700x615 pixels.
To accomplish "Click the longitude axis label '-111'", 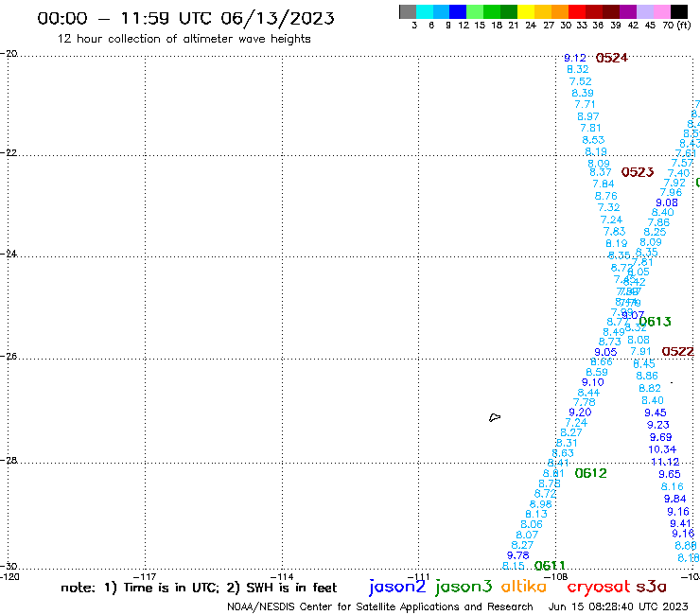I will click(418, 576).
